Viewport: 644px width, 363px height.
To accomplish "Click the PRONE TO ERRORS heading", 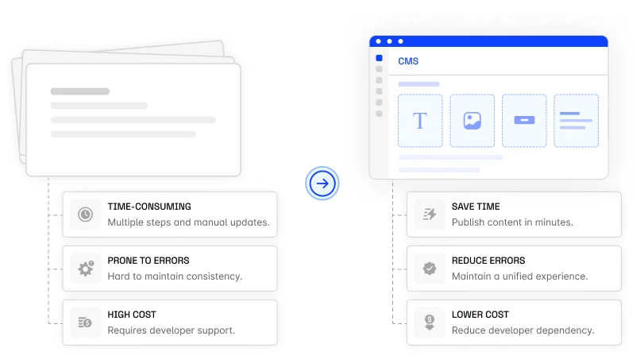I will pos(148,261).
